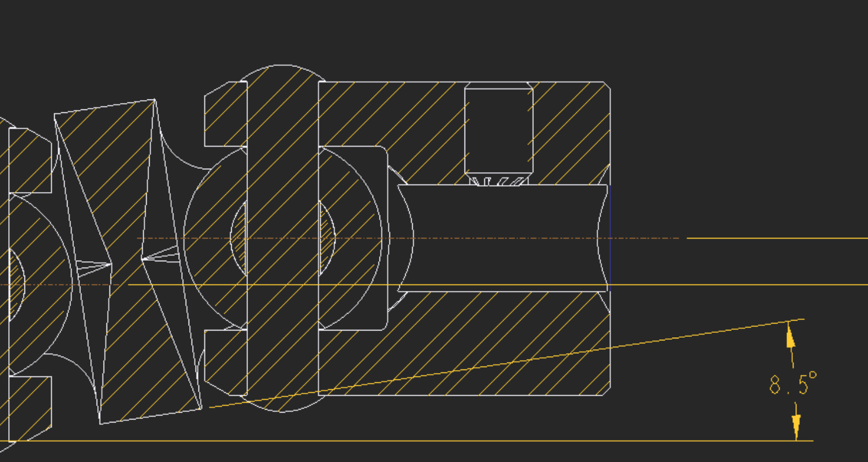Click the upper dimension arrowhead
868x462 pixels.
(x=791, y=339)
